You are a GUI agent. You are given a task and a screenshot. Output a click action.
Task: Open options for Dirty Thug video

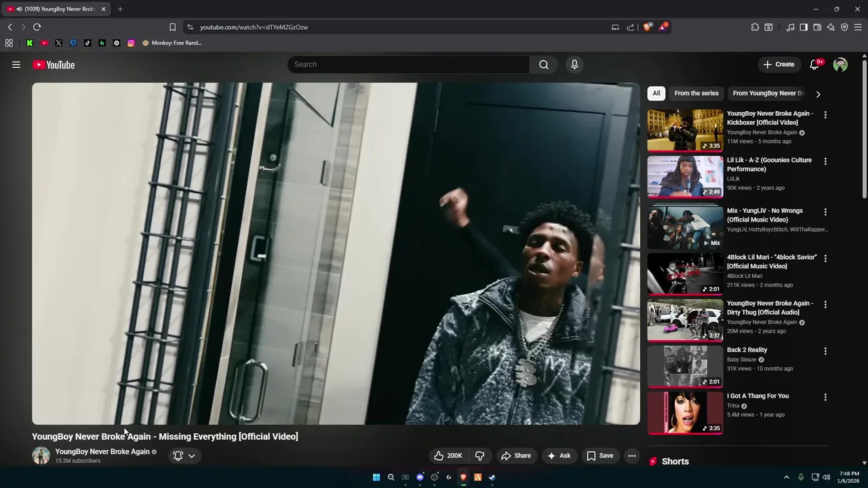(x=825, y=304)
